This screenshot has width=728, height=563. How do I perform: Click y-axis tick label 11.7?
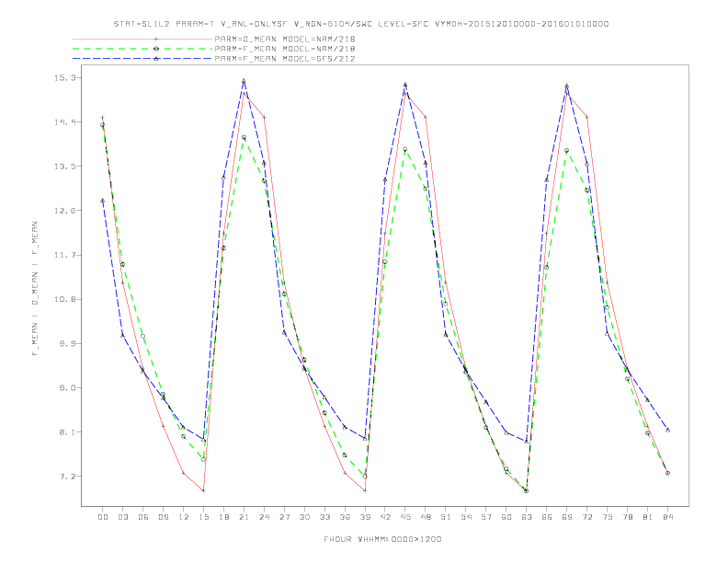click(64, 255)
